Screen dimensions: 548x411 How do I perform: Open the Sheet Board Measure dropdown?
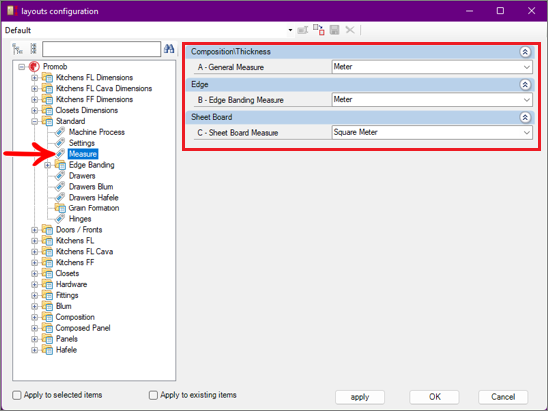point(526,132)
